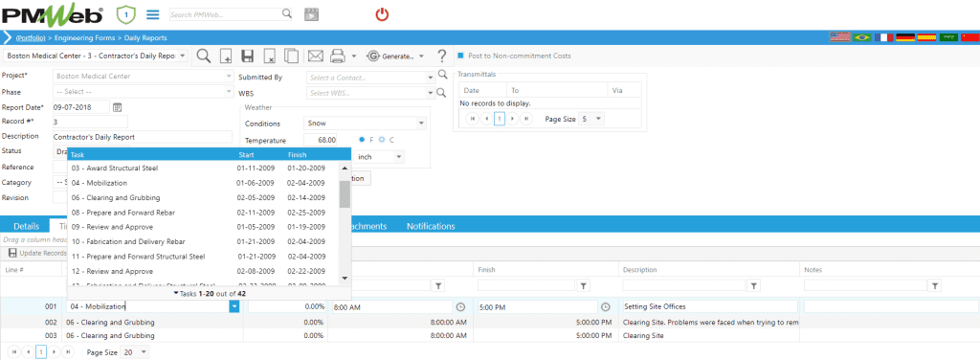
Task: Click the delete record icon
Action: click(x=269, y=56)
